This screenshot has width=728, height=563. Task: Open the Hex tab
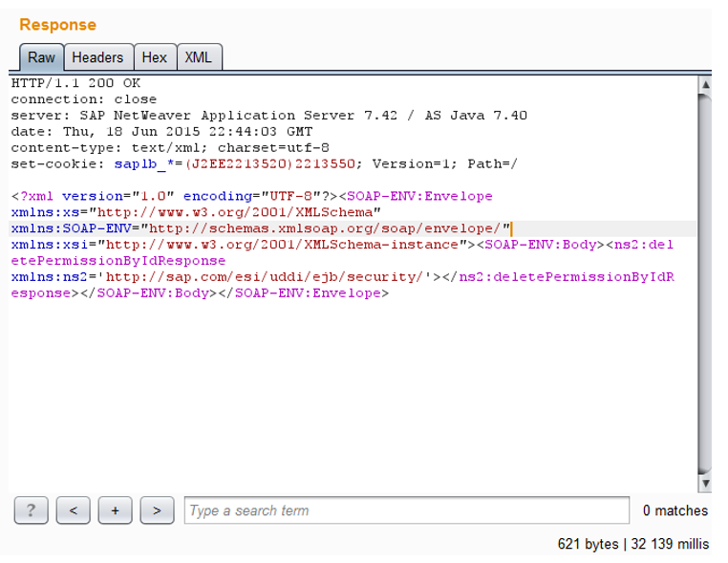pos(155,57)
